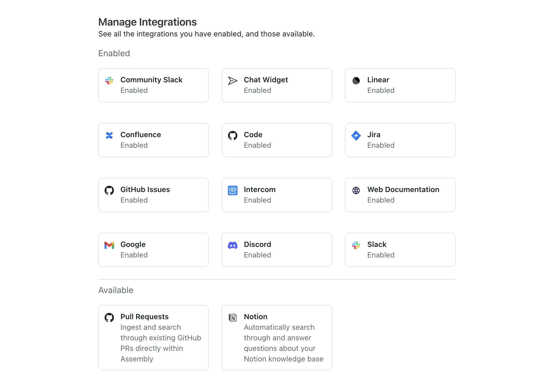Click the Linear logo icon
The image size is (548, 392).
coord(356,81)
